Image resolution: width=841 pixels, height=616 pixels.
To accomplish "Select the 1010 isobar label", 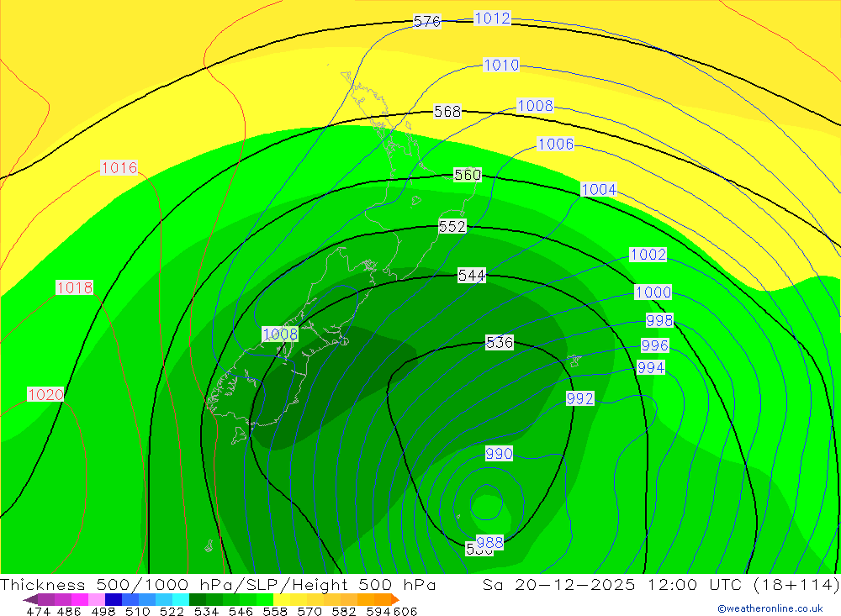I will click(501, 66).
